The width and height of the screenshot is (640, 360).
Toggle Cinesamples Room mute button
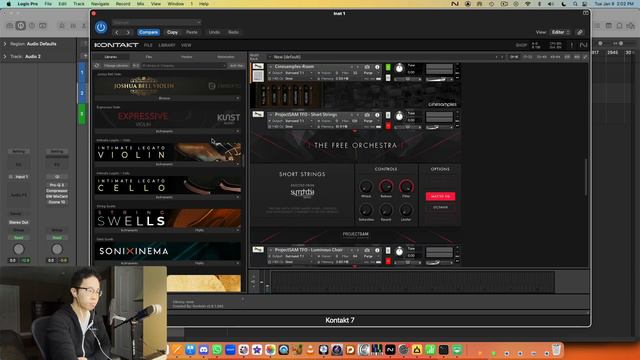388,78
